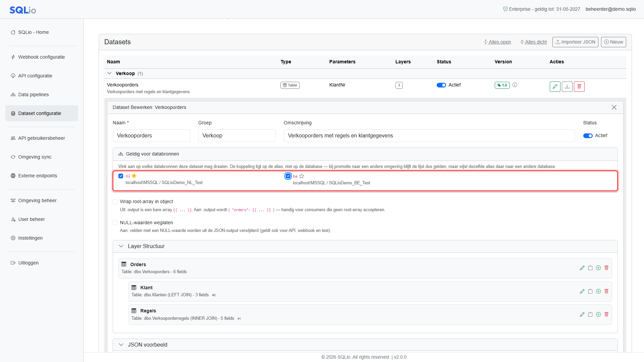Open Webhook configuratie in sidebar

point(42,57)
